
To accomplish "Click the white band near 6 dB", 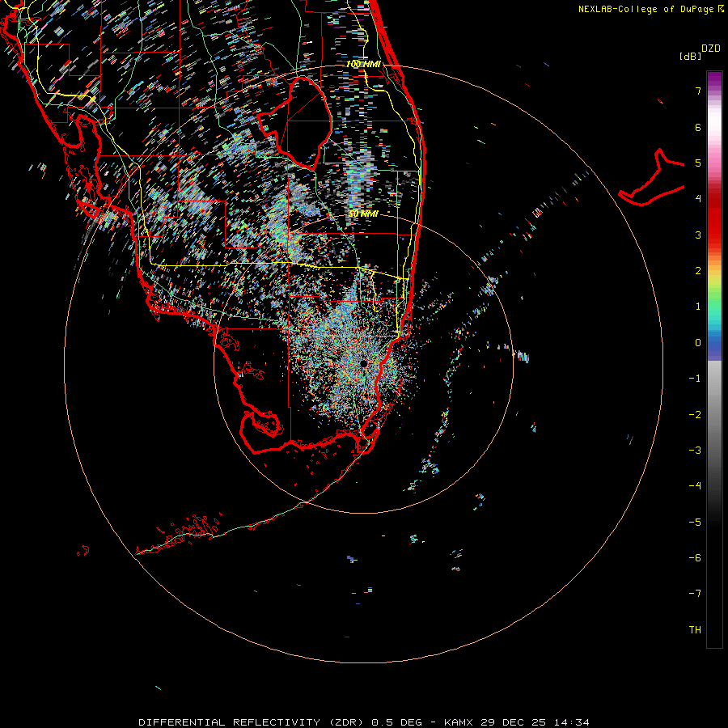I will 714,127.
